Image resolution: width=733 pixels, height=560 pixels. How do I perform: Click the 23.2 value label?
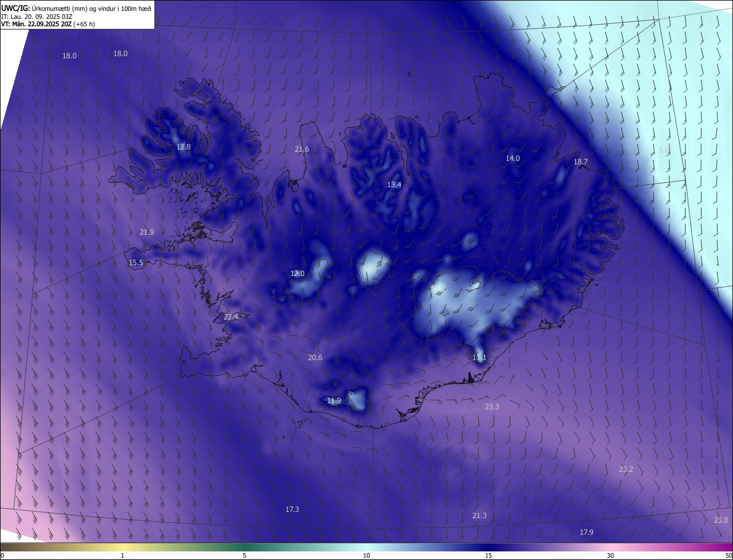pos(626,470)
